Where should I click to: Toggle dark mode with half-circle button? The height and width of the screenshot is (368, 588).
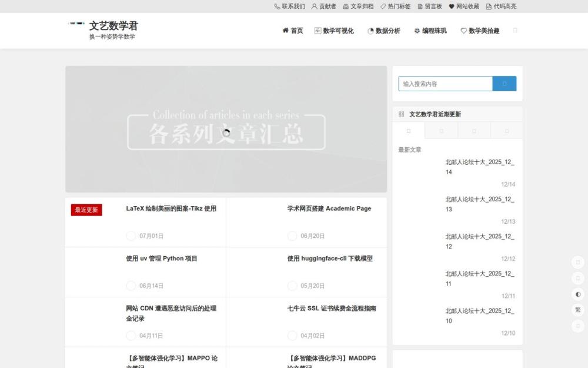(578, 294)
